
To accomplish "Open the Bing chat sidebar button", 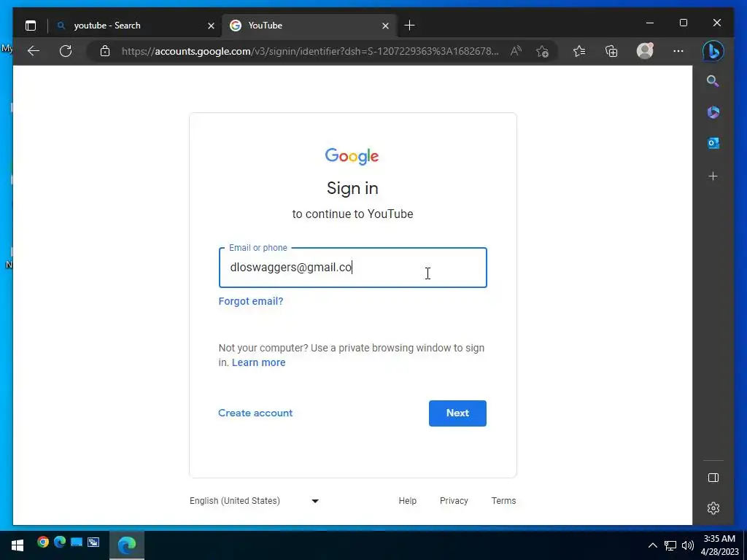I will [713, 51].
